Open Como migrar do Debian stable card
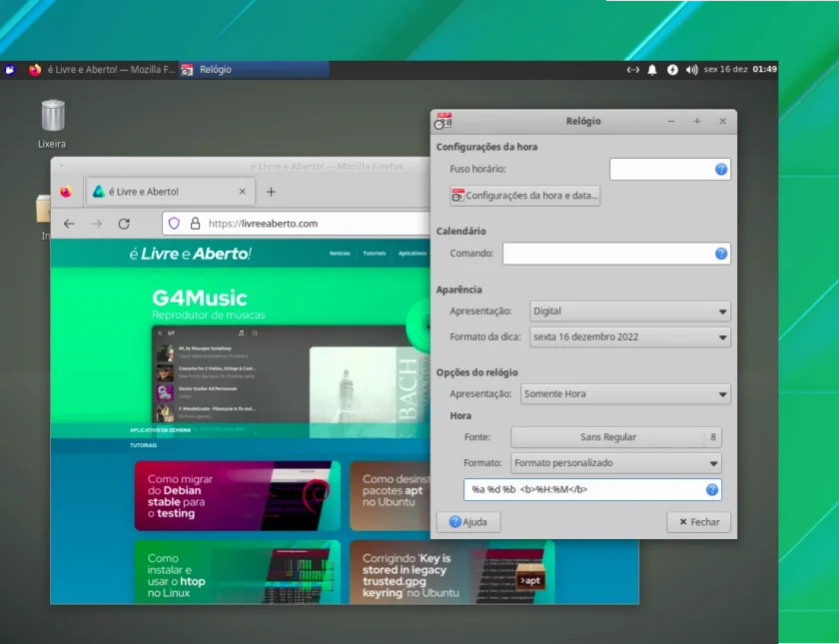This screenshot has height=644, width=839. tap(237, 496)
